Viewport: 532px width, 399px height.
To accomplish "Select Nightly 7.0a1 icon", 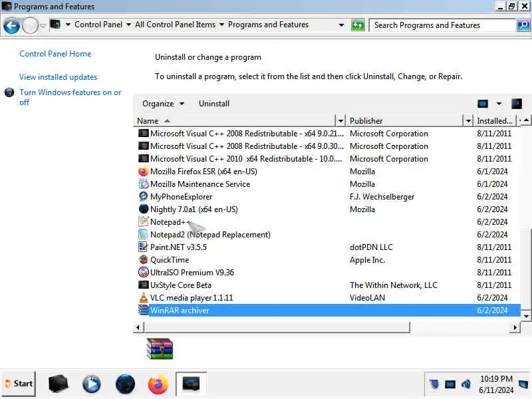I will [144, 209].
